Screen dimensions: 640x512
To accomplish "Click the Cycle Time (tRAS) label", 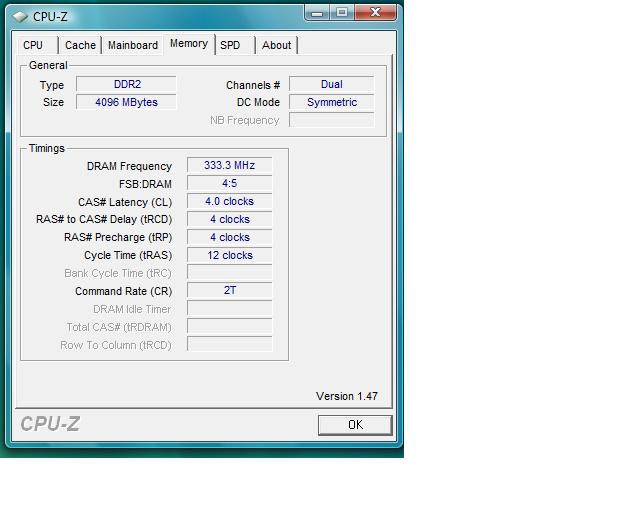I will pyautogui.click(x=128, y=256).
